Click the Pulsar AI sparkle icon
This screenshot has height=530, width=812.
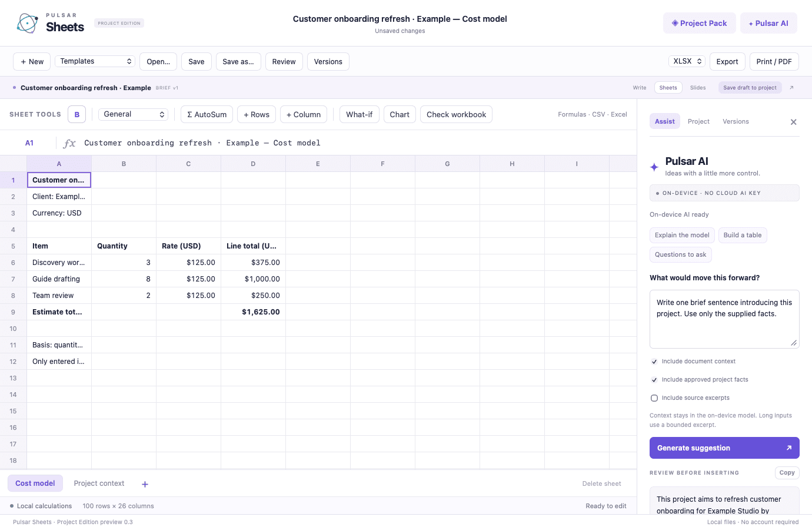(654, 167)
